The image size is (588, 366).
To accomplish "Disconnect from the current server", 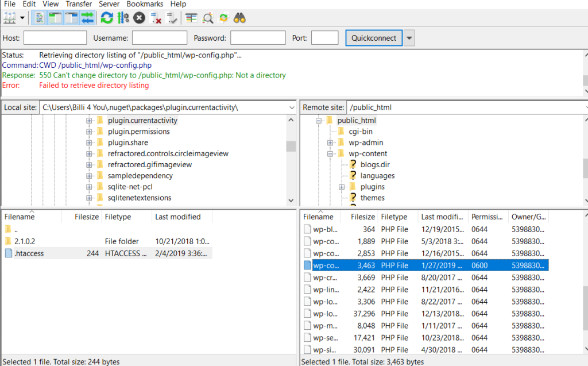I will (156, 18).
